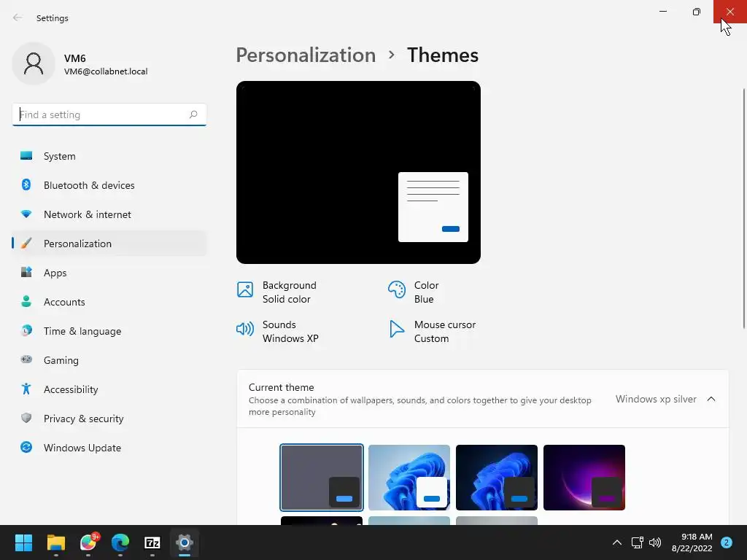The image size is (747, 560).
Task: Open the colorful app with 9+ badge
Action: (x=88, y=542)
